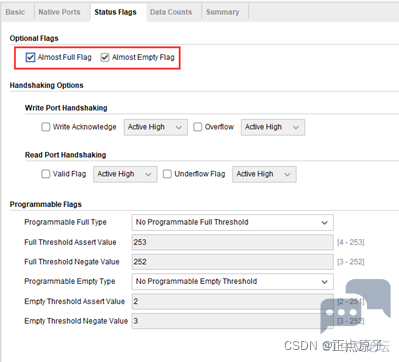Image resolution: width=399 pixels, height=362 pixels.
Task: Click the Full Threshold Negate Value label
Action: tap(72, 262)
